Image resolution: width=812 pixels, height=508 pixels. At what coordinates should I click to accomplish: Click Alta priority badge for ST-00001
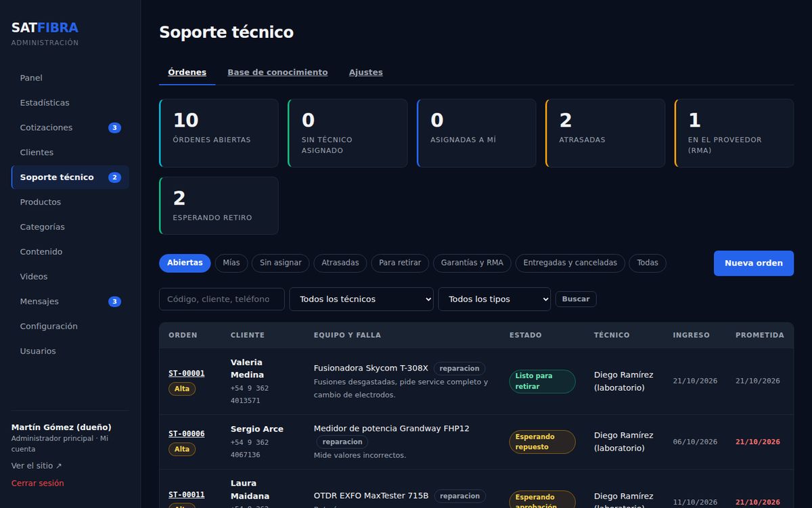[x=182, y=389]
